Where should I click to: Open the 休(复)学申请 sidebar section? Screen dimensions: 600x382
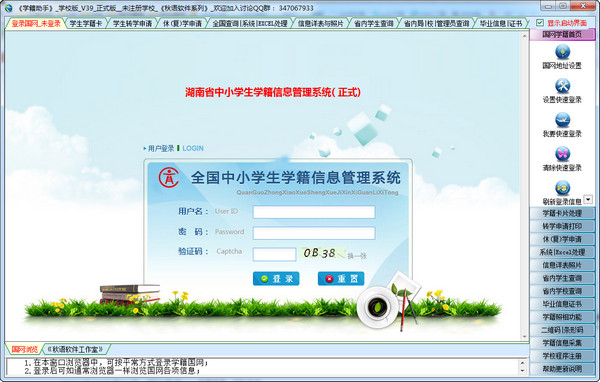pos(562,239)
